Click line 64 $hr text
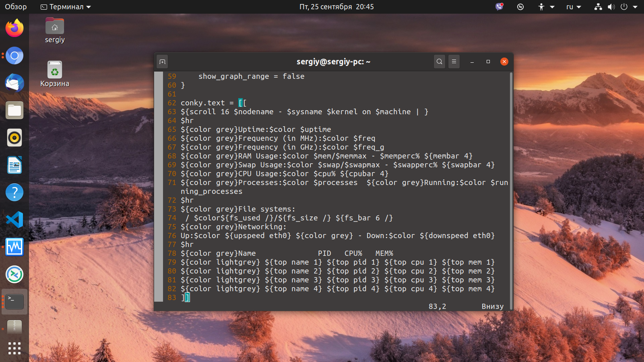644x362 pixels. 187,121
